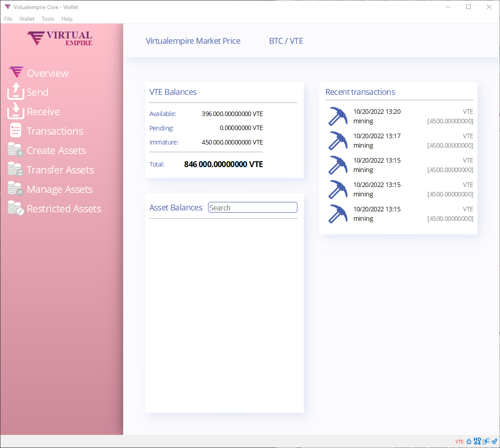Click the pickaxe icon for 13:17 mining transaction
The image size is (500, 448).
[x=338, y=141]
